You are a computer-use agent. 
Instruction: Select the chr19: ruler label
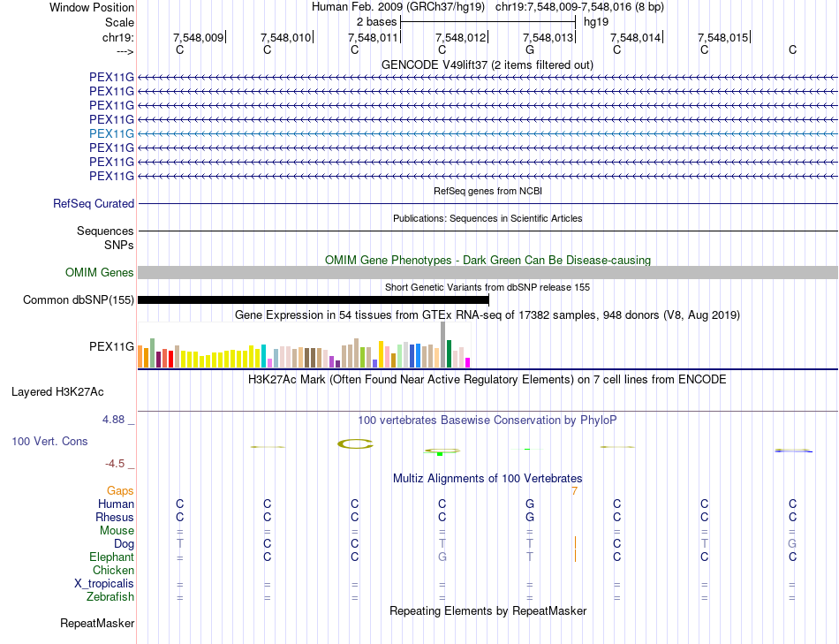point(118,37)
